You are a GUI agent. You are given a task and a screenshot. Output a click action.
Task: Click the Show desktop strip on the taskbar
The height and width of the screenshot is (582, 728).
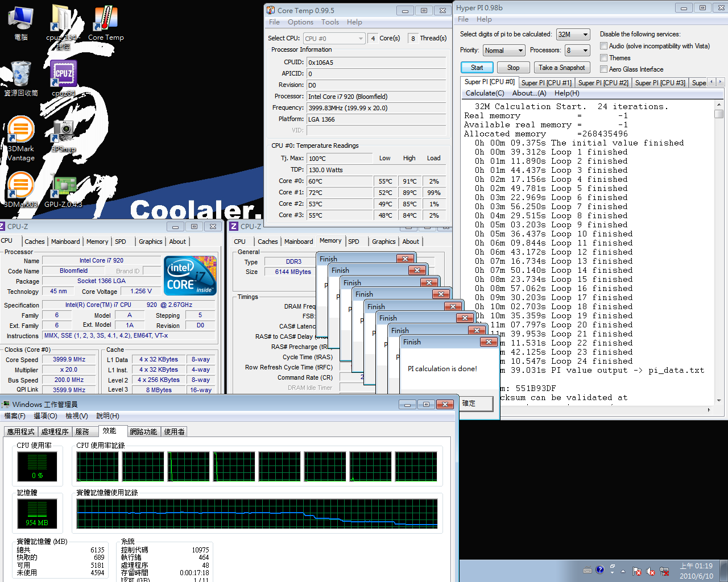point(724,571)
